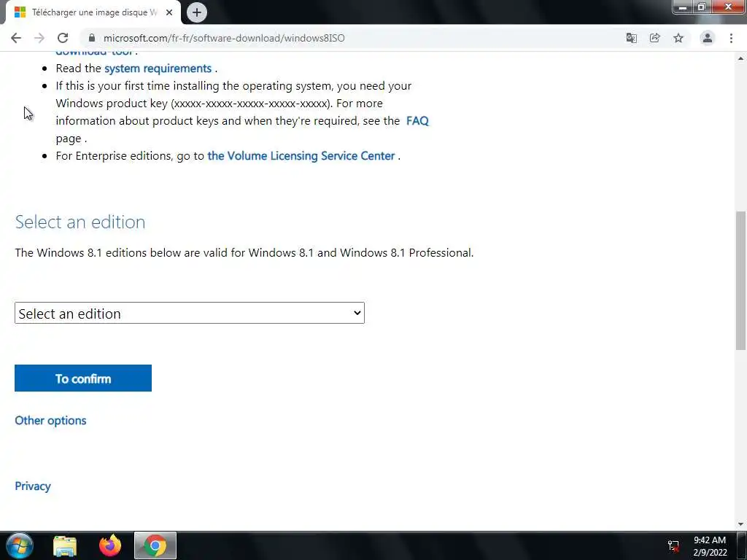Open the Chrome three-dot menu
The width and height of the screenshot is (747, 560).
[x=731, y=38]
